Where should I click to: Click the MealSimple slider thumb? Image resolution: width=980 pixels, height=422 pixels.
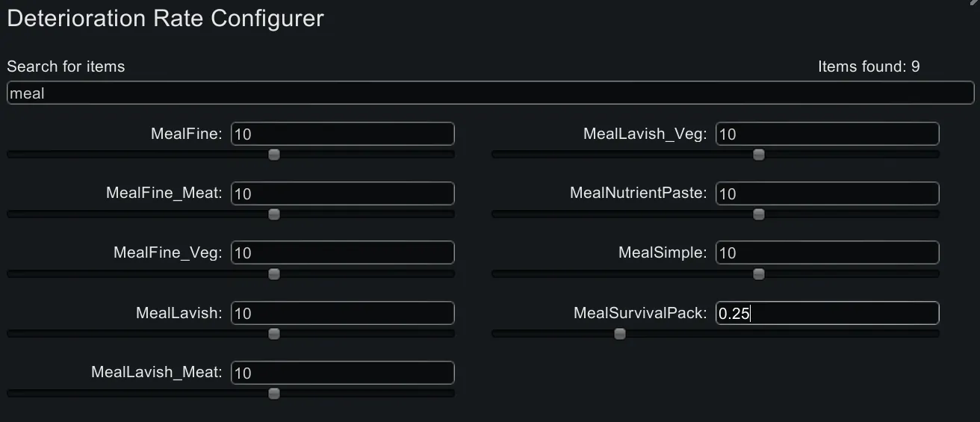point(759,274)
